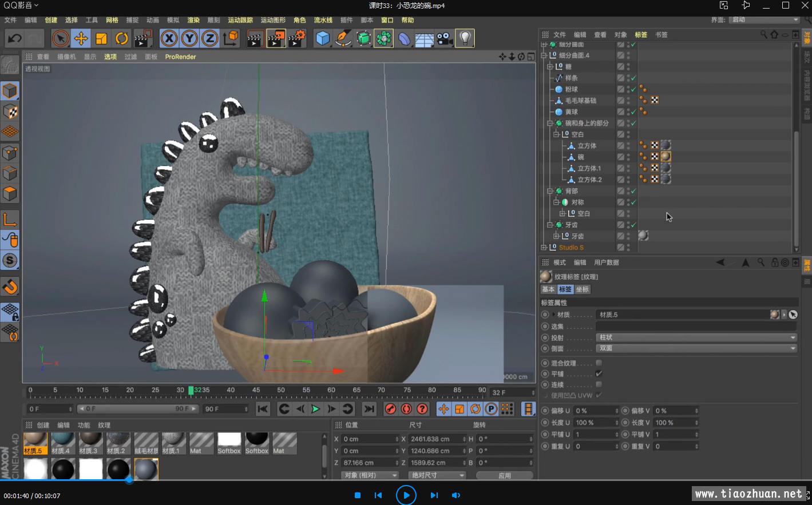Viewport: 812px width, 505px height.
Task: Open the object manager 标签 menu
Action: (641, 34)
